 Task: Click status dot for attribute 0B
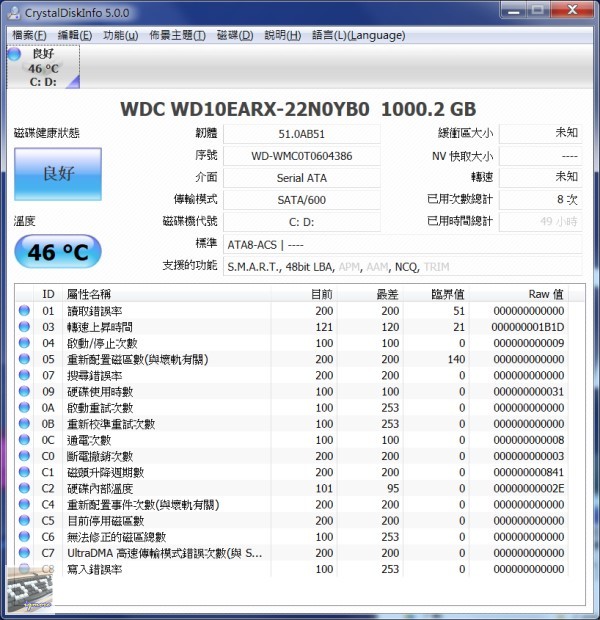[24, 423]
